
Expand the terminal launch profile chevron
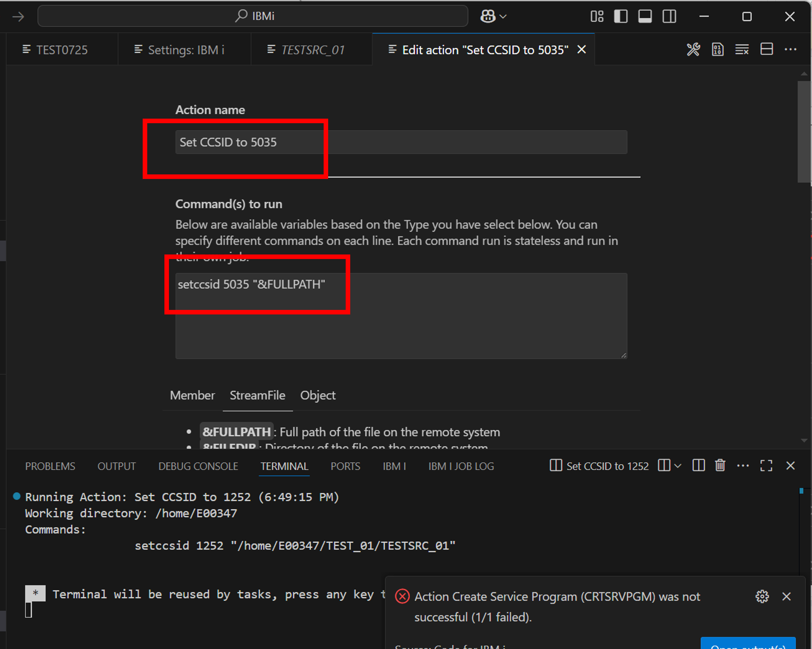(677, 466)
